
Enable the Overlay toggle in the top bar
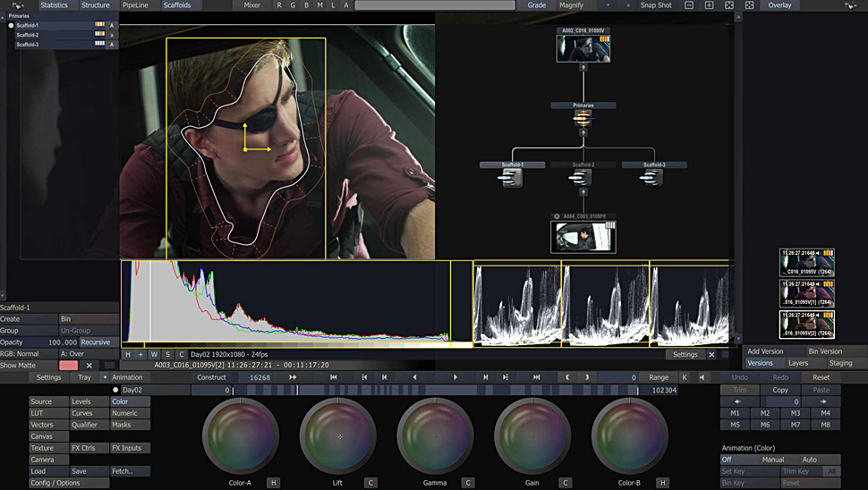779,5
